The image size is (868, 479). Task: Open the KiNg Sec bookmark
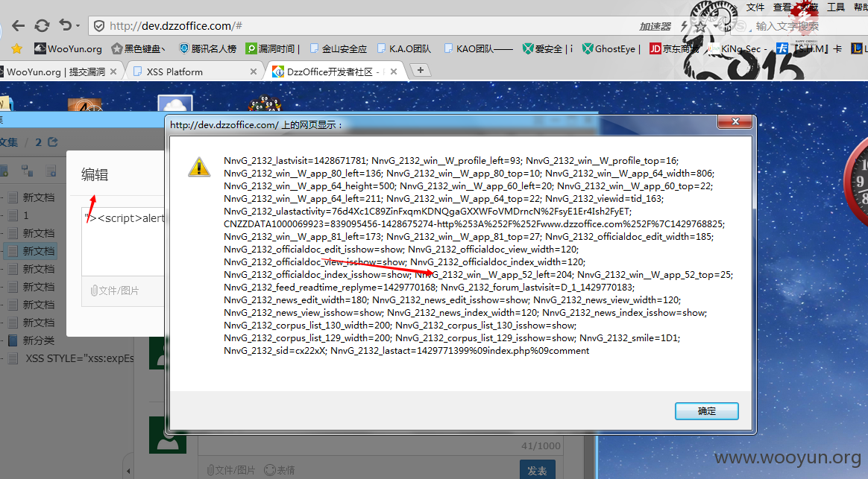point(737,48)
